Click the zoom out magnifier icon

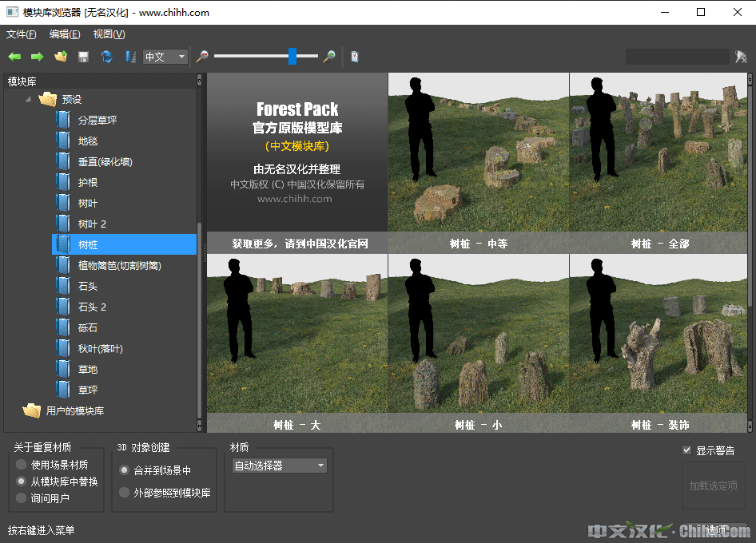(202, 57)
